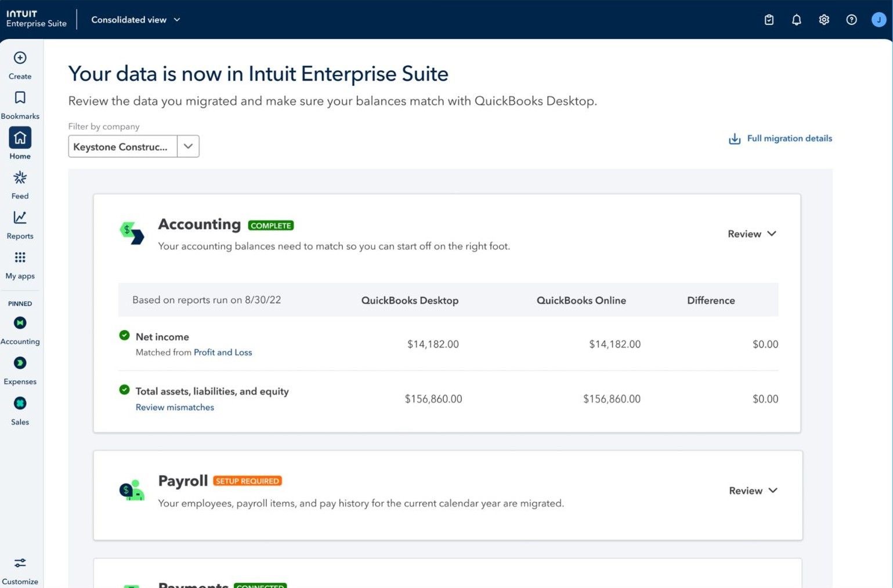
Task: Open the Consolidated view dropdown
Action: click(136, 20)
